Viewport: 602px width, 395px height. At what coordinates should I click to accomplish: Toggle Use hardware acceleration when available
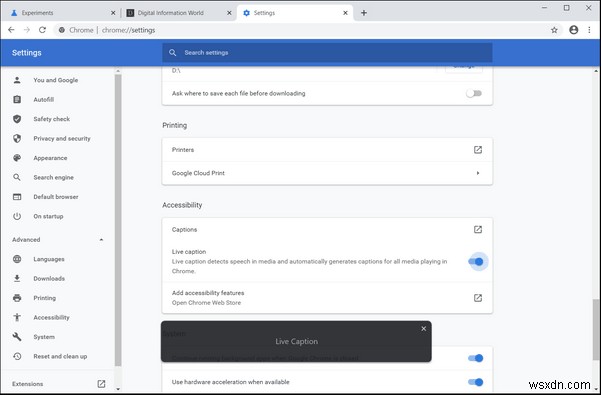(476, 382)
